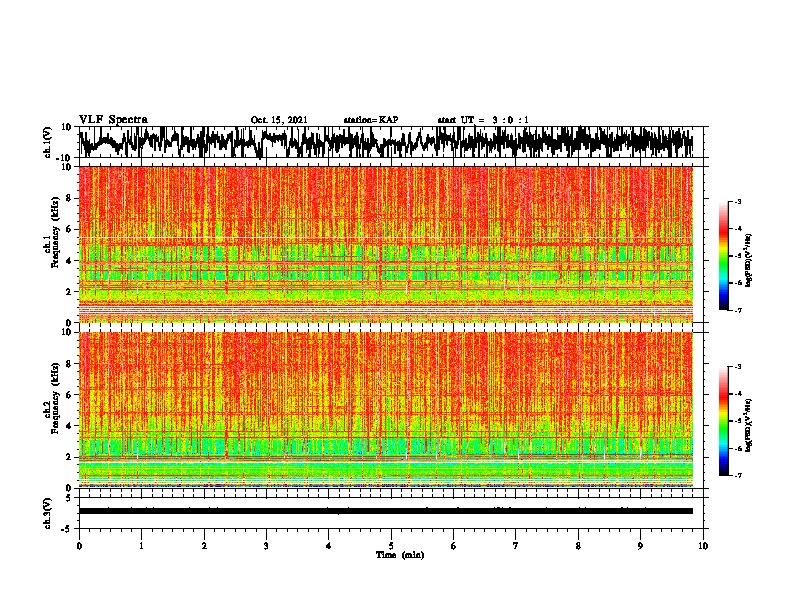
Task: Click time axis tick label "10"
Action: pyautogui.click(x=703, y=546)
